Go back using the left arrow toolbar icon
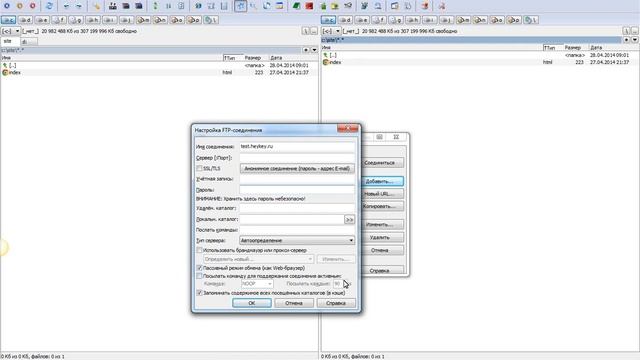Viewport: 640px width, 360px height. 67,6
